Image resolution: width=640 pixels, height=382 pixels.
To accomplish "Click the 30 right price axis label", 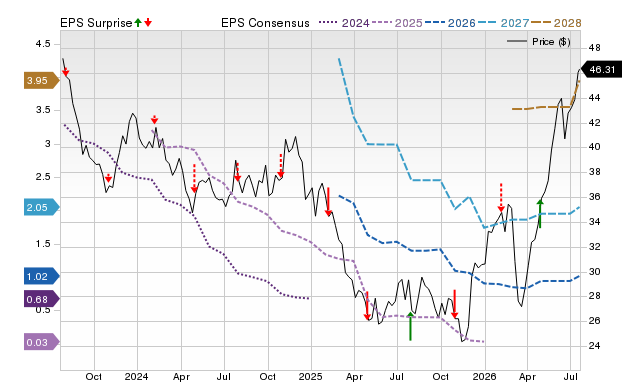I will (595, 271).
